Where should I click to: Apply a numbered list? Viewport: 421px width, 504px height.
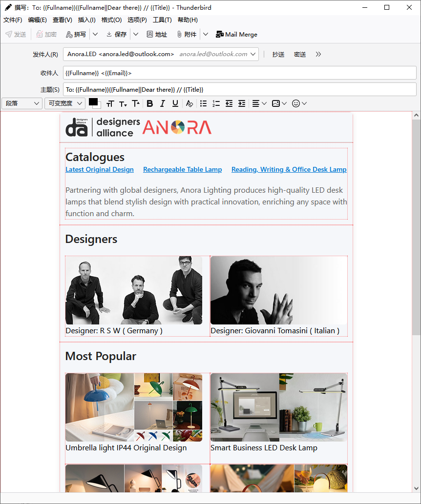click(x=216, y=103)
